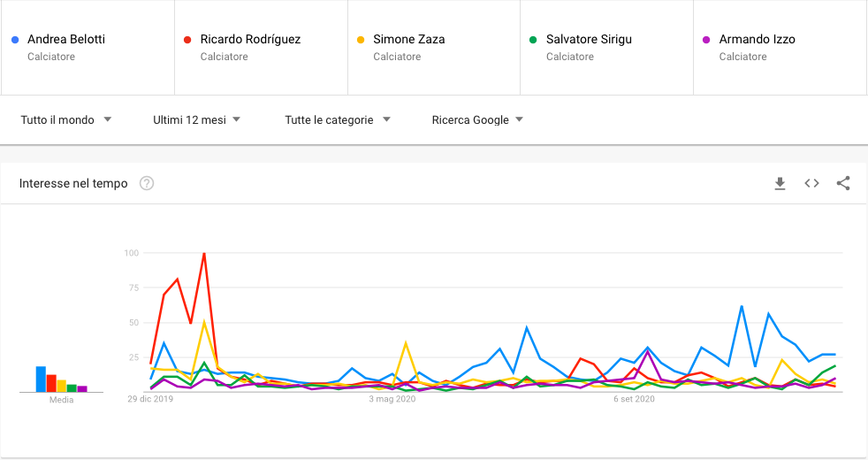Click the red peak at 100 on chart

[x=204, y=254]
